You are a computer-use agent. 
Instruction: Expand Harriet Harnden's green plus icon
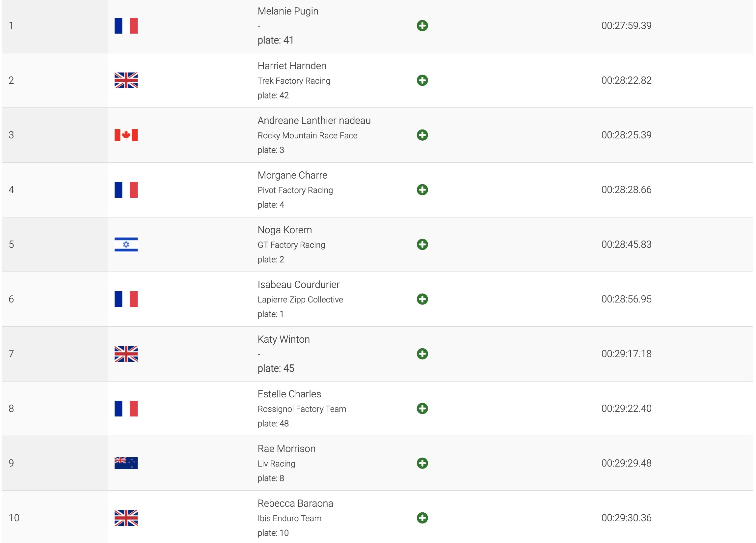(422, 80)
